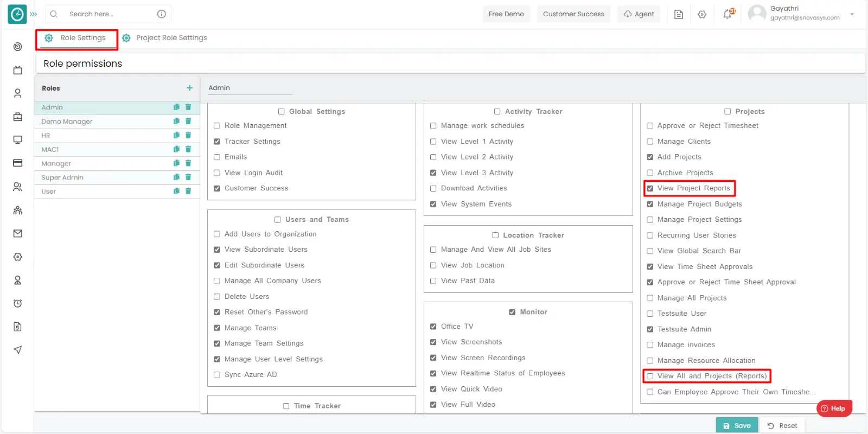The height and width of the screenshot is (434, 868).
Task: Uncheck Office TV permission
Action: coord(433,327)
